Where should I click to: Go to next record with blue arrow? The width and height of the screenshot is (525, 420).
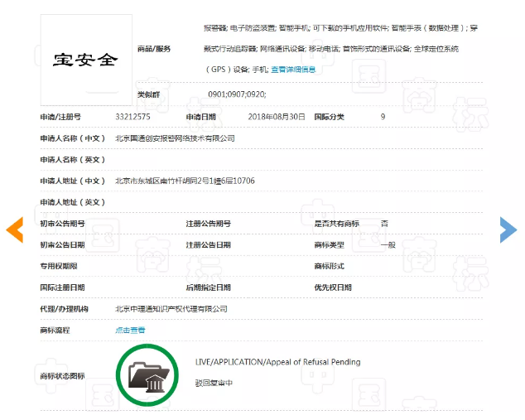click(x=508, y=229)
